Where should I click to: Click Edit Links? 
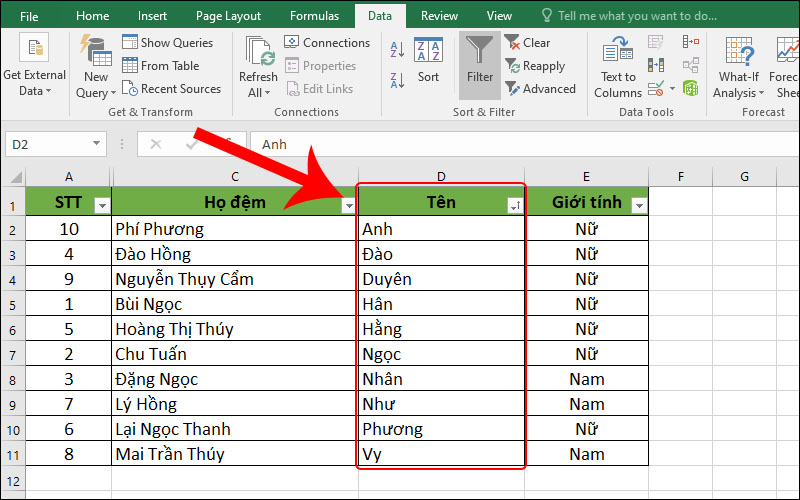click(319, 89)
